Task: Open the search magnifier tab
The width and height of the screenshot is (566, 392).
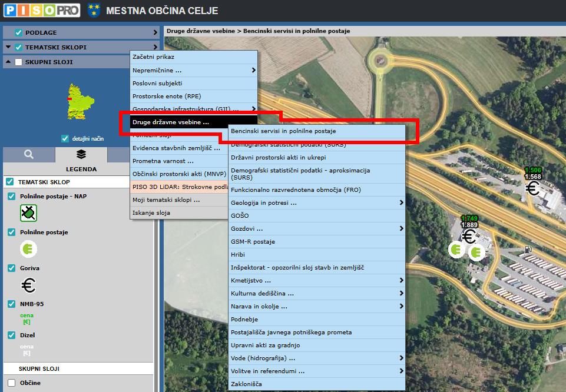Action: pos(29,154)
